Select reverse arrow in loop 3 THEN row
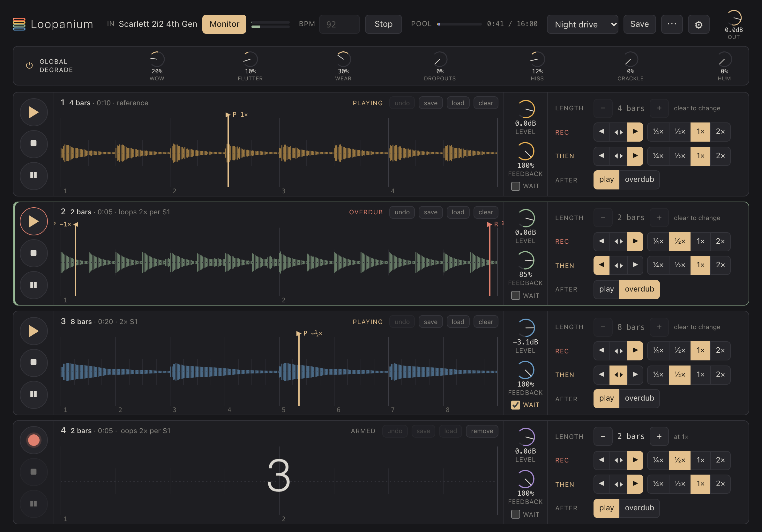The image size is (762, 532). pyautogui.click(x=602, y=375)
